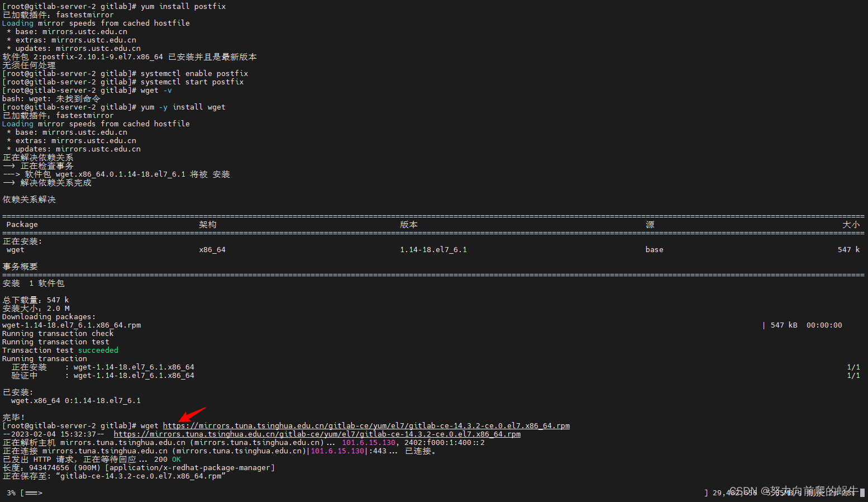
Task: Click the "yum -y install wget" command
Action: (183, 107)
